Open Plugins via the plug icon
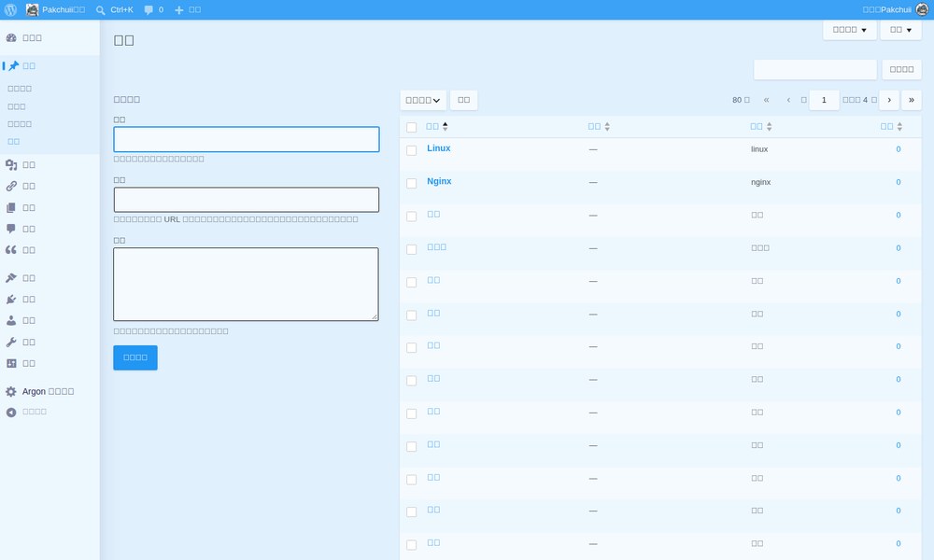This screenshot has height=560, width=934. 11,300
